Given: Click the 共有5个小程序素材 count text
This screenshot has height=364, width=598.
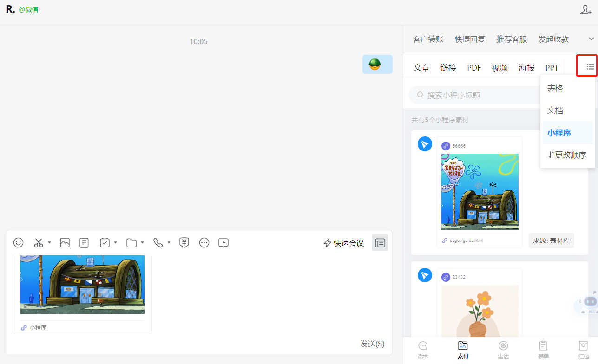Looking at the screenshot, I should (x=440, y=120).
